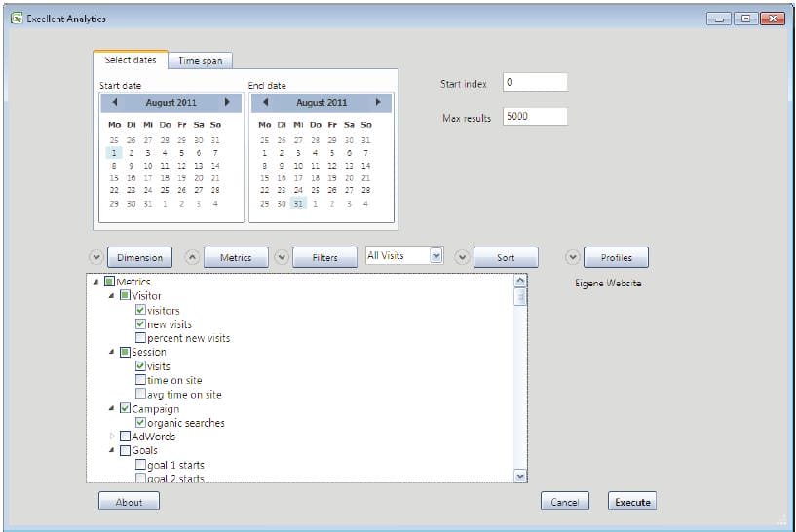Expand the Sort section arrow

(x=462, y=257)
